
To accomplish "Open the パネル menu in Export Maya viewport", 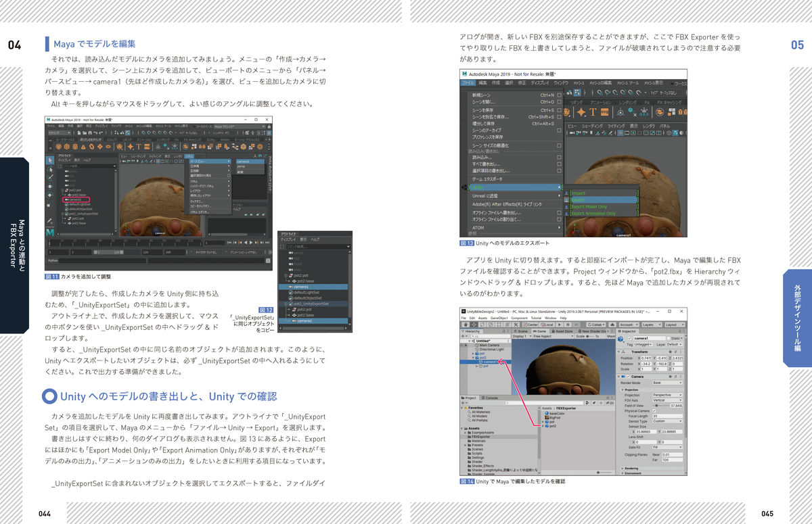I will point(664,126).
